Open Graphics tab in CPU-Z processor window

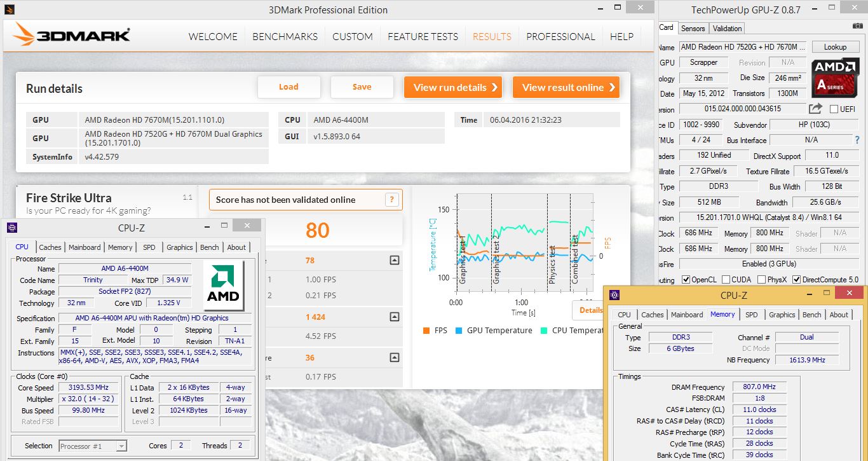tap(180, 247)
